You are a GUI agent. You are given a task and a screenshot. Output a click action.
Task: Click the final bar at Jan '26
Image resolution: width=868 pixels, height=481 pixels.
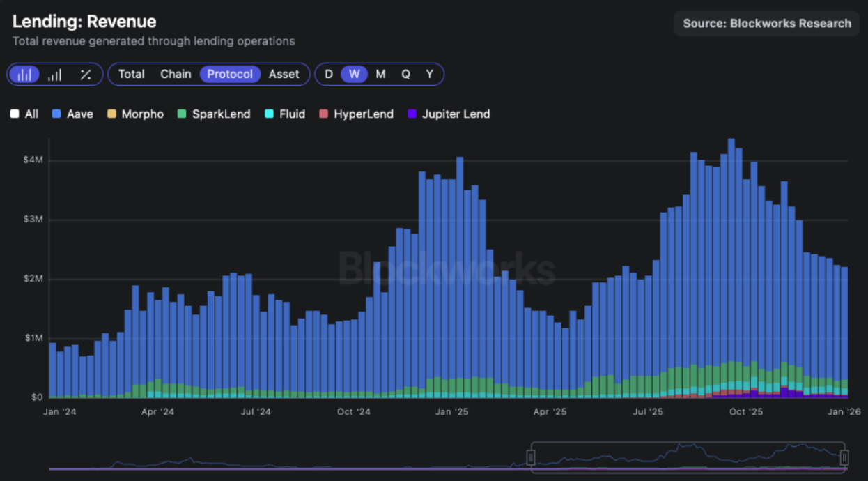tap(844, 332)
